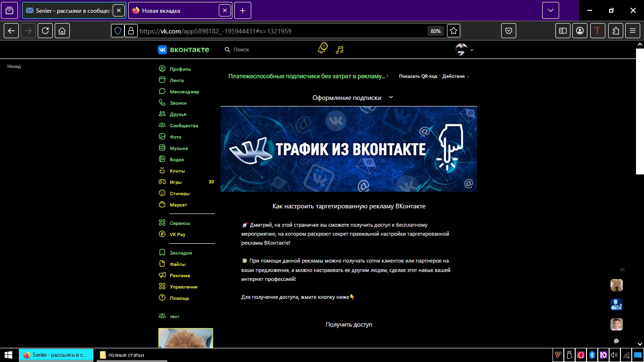The width and height of the screenshot is (644, 362).
Task: Click the Реклама megaphone icon
Action: (x=162, y=275)
